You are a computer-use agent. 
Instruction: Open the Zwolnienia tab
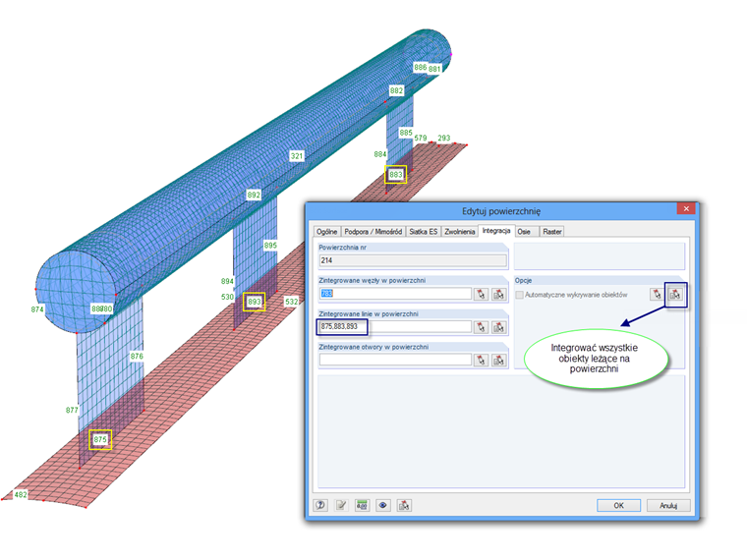(460, 232)
